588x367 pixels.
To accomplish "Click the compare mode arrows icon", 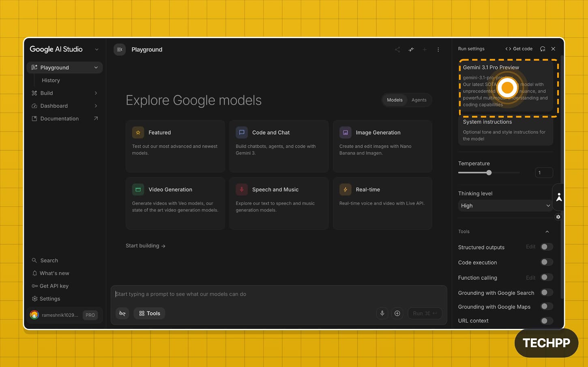I will [411, 49].
